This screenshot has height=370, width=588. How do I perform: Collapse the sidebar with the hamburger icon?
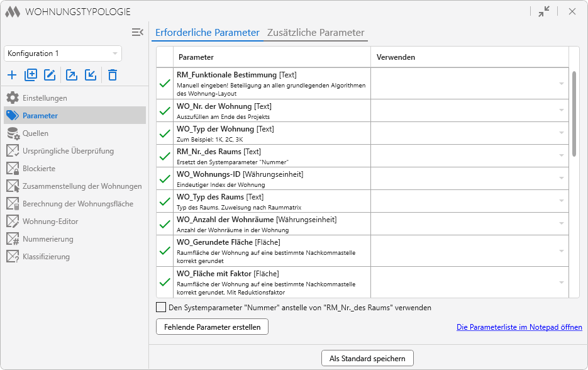click(138, 32)
